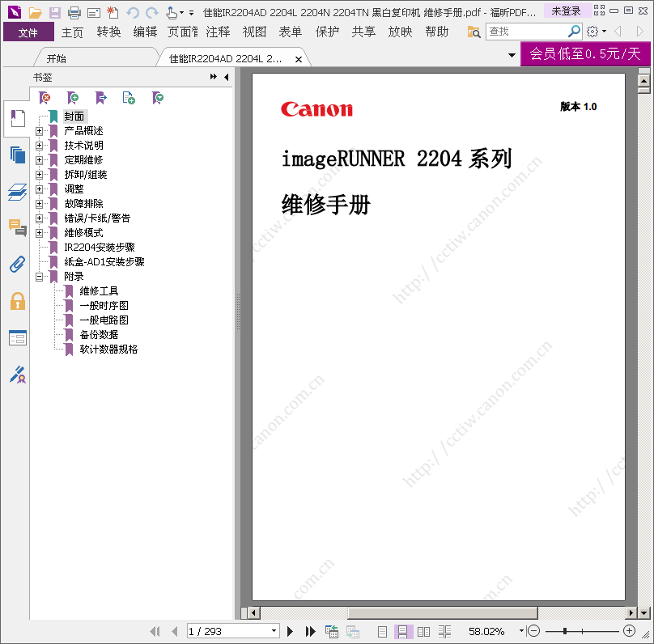Open the Pages thumbnails sidebar icon
The width and height of the screenshot is (654, 644).
click(18, 155)
